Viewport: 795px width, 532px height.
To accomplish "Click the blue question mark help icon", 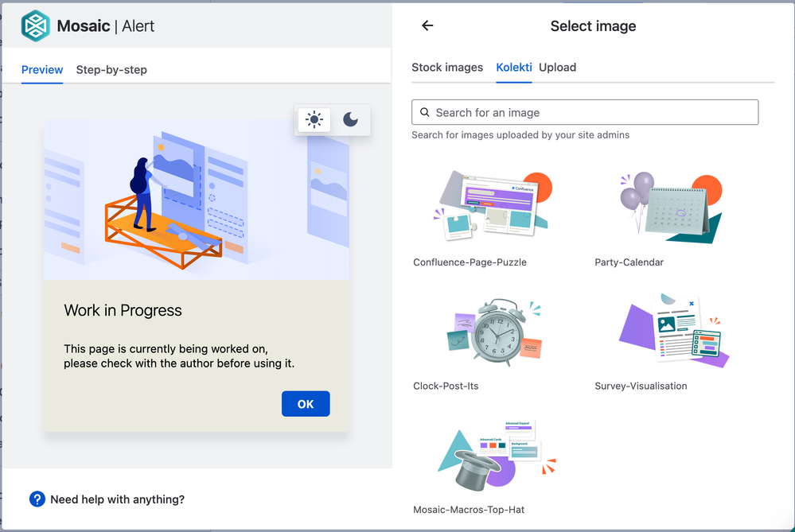I will (x=37, y=499).
